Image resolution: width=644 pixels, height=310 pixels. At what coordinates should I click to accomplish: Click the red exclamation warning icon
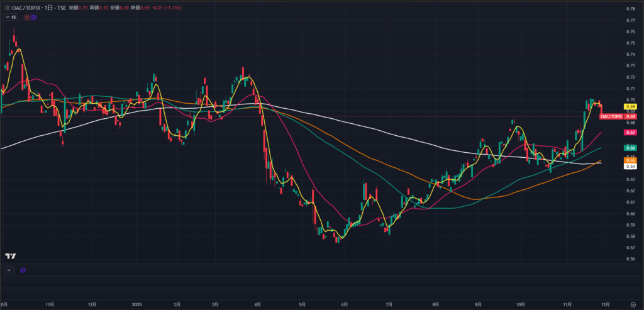pos(26,17)
